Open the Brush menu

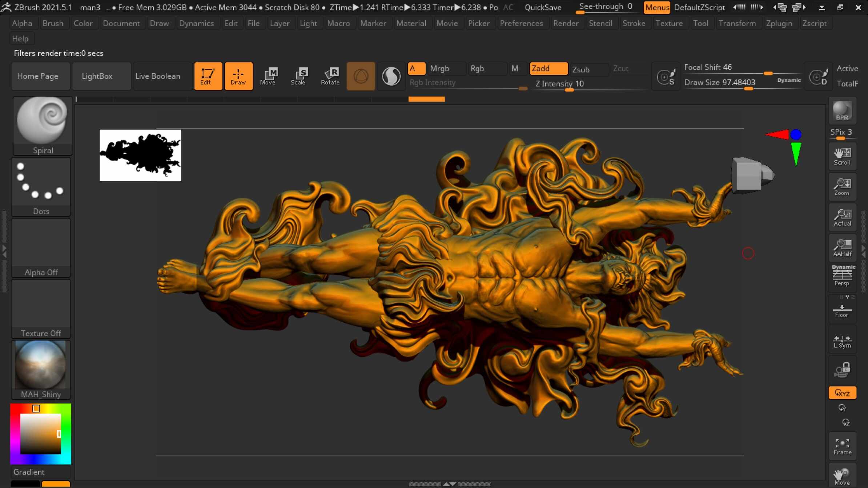(x=53, y=23)
